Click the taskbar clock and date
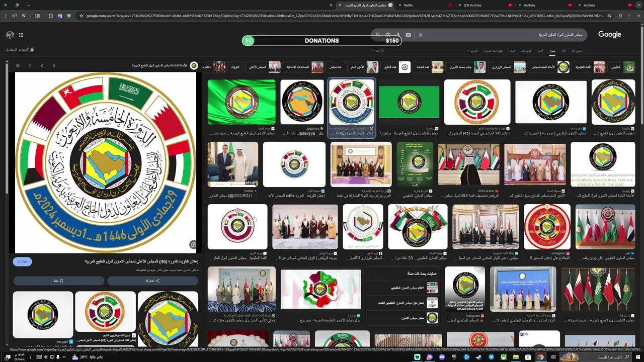 [20, 357]
